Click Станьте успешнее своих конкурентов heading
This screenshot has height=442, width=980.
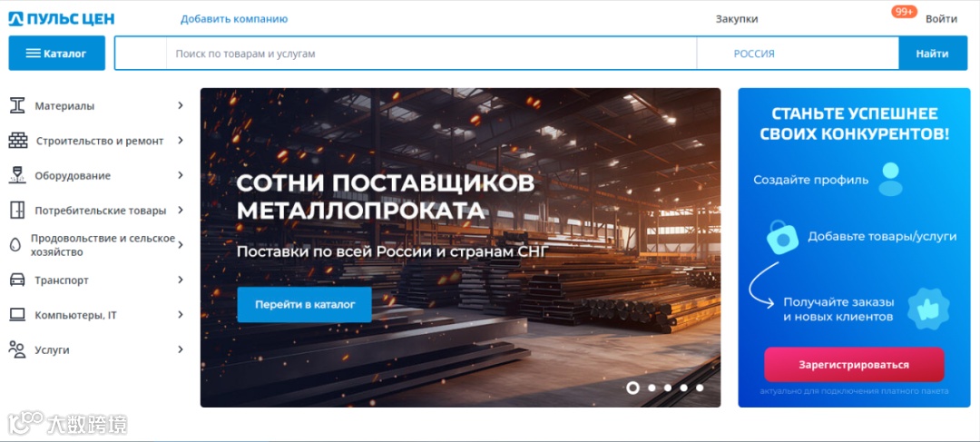point(855,123)
